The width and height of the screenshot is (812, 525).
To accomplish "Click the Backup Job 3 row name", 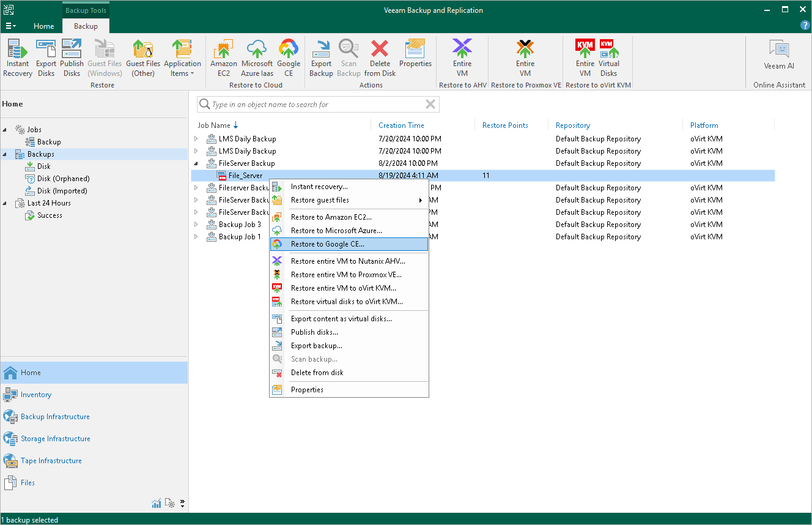I will click(240, 225).
